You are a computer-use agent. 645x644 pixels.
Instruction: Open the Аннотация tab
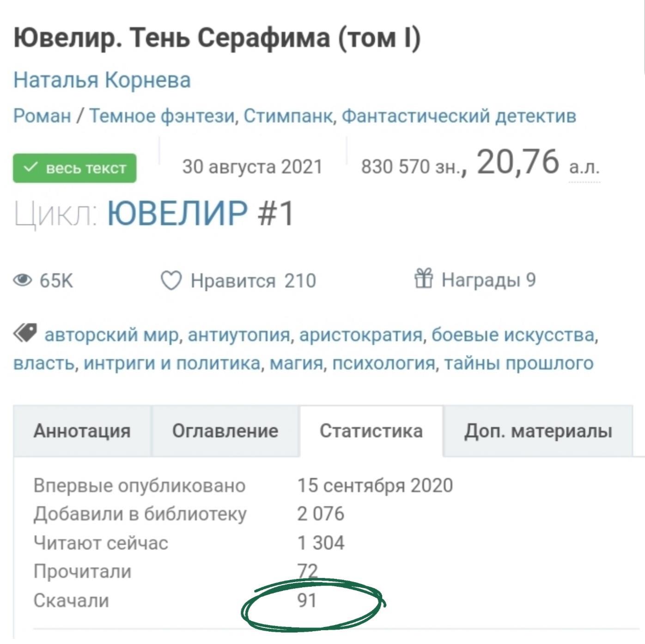(x=82, y=431)
